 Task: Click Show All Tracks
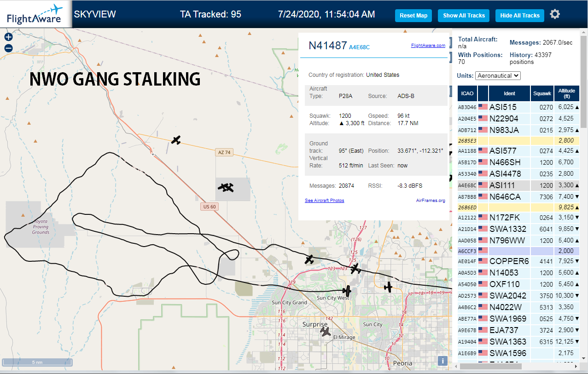[464, 16]
